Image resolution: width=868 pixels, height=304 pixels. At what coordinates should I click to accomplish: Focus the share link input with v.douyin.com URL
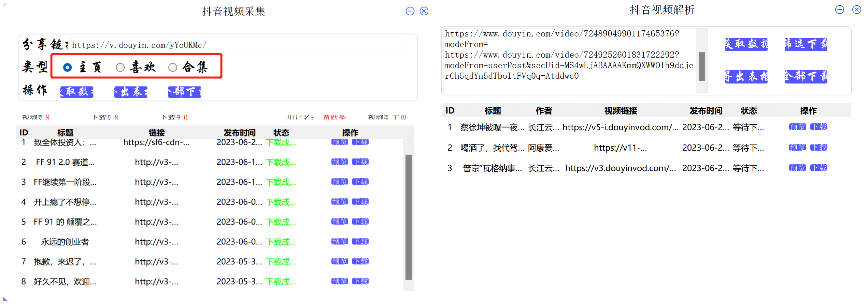(x=237, y=45)
